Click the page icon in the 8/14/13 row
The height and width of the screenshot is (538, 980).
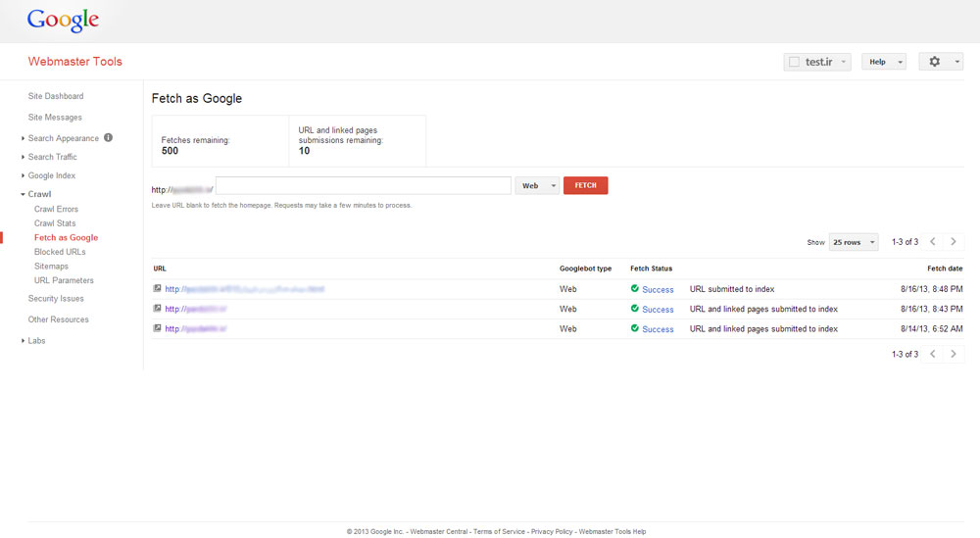pos(158,328)
